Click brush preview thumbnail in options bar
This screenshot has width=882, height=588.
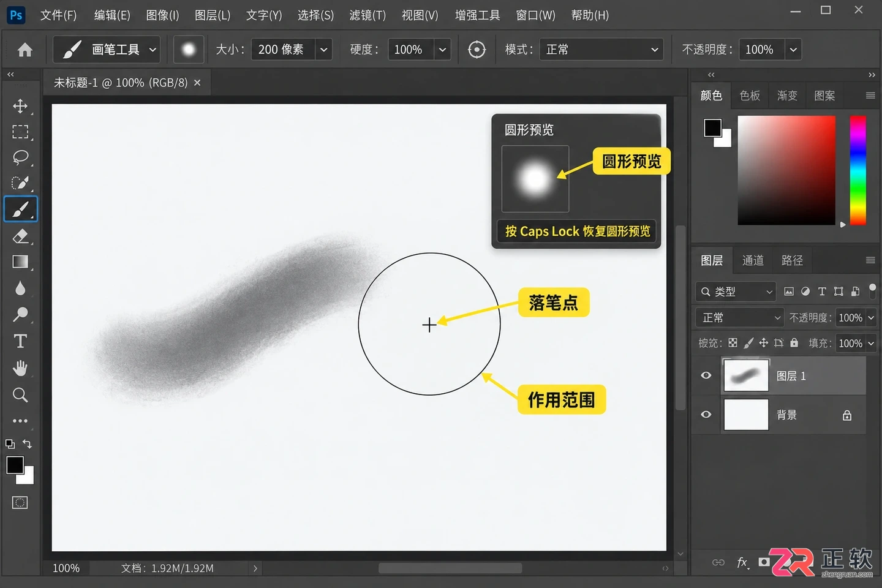(189, 50)
